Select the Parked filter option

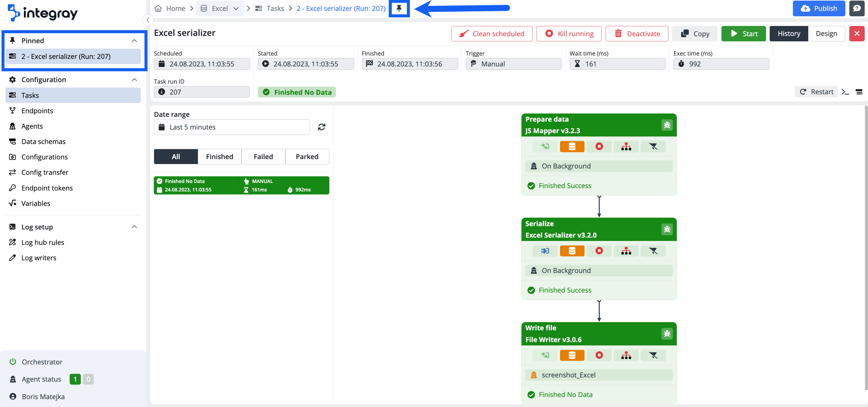coord(307,157)
